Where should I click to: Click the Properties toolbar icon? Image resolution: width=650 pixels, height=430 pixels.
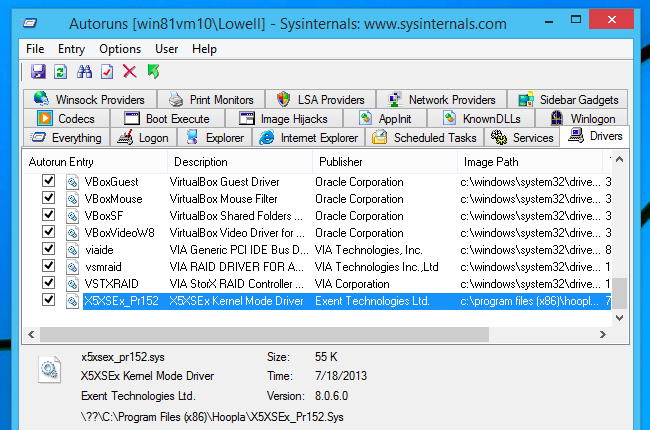pos(107,72)
